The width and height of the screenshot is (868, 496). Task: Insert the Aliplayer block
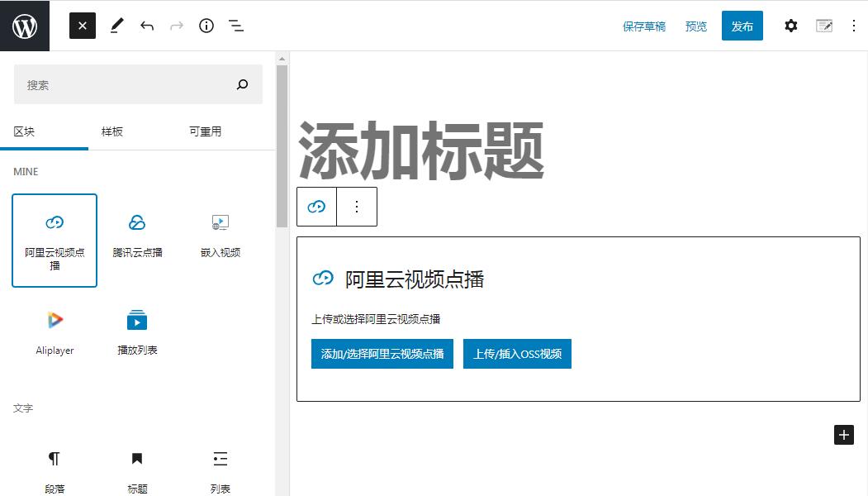tap(55, 334)
